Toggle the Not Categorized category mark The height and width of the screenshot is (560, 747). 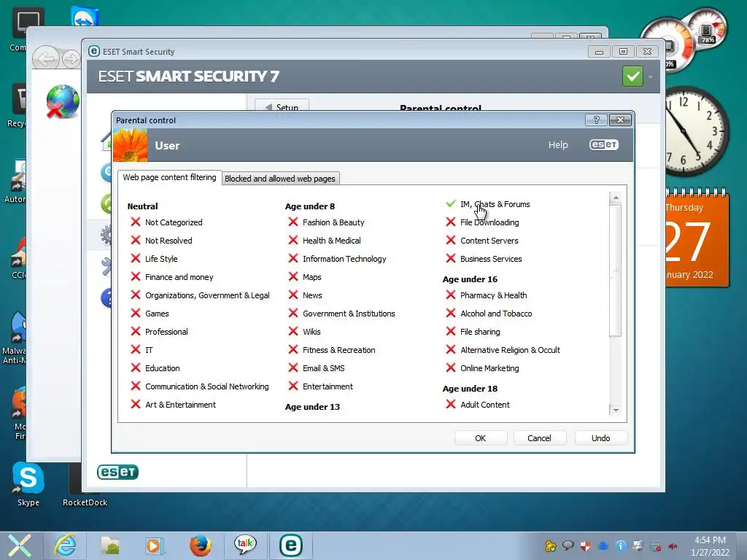click(x=136, y=222)
